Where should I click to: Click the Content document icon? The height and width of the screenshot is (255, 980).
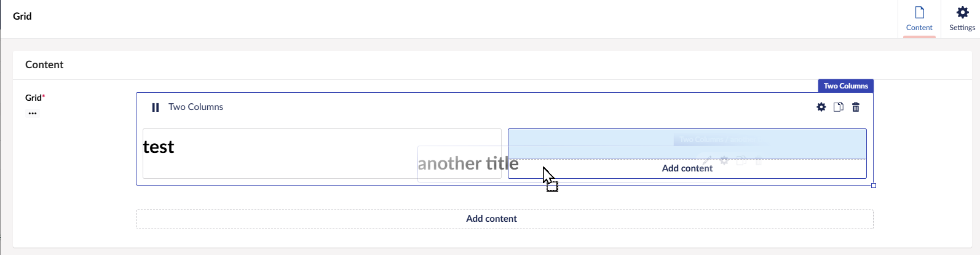[919, 13]
